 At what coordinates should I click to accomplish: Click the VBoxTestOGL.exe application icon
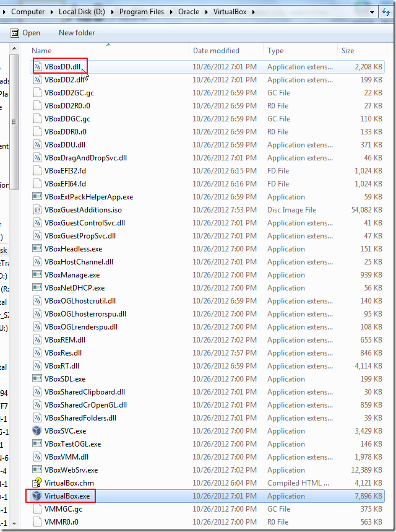point(37,444)
